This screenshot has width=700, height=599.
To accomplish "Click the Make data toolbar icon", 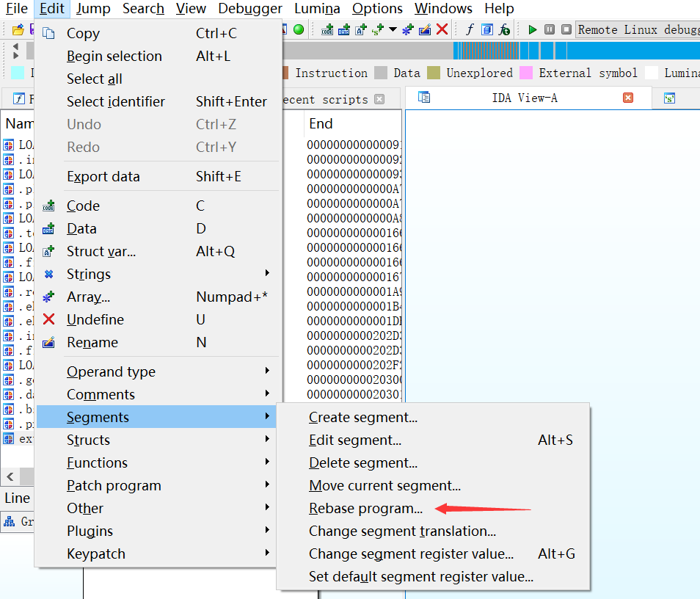I will [x=343, y=30].
